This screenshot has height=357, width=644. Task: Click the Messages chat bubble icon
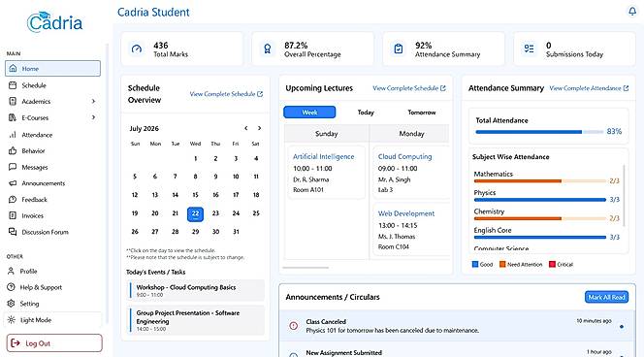pyautogui.click(x=13, y=167)
